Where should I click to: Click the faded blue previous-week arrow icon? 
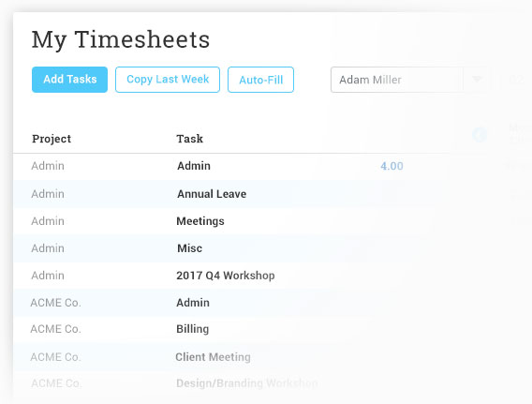pos(480,135)
